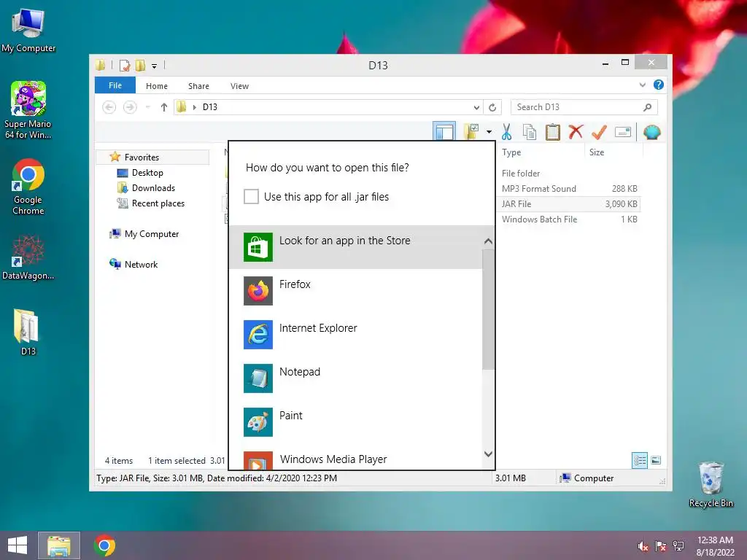
Task: Open the recent locations dropdown arrow
Action: click(x=148, y=107)
